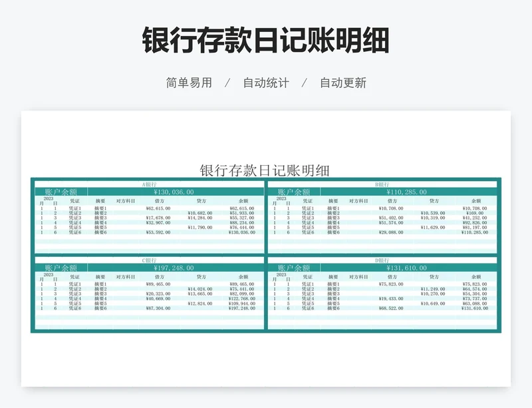Image resolution: width=532 pixels, height=408 pixels.
Task: Click the 简单易用 tagline text
Action: [x=189, y=83]
